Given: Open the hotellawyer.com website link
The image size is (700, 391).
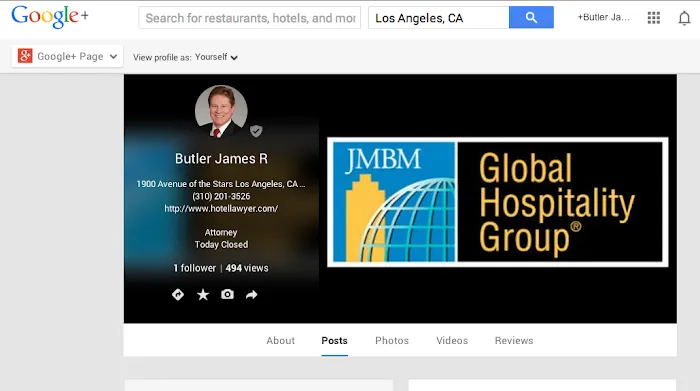Looking at the screenshot, I should point(221,208).
